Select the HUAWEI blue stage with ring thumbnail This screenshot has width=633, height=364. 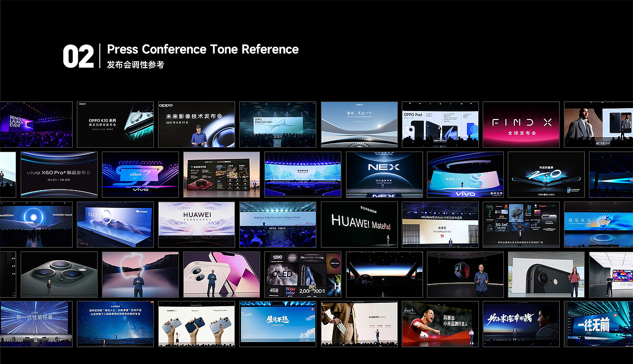tap(115, 225)
